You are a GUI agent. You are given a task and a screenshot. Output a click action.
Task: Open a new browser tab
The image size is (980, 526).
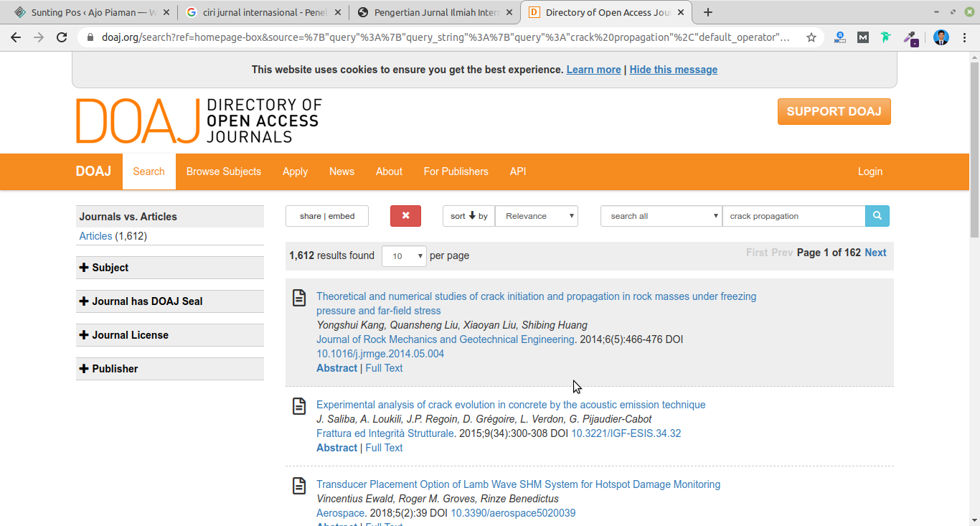(x=708, y=12)
